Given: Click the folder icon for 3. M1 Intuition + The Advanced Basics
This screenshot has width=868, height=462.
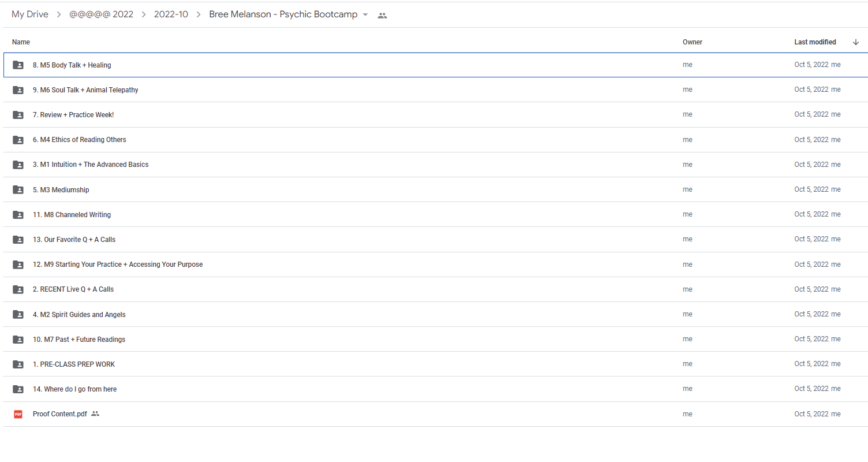Looking at the screenshot, I should coord(18,165).
